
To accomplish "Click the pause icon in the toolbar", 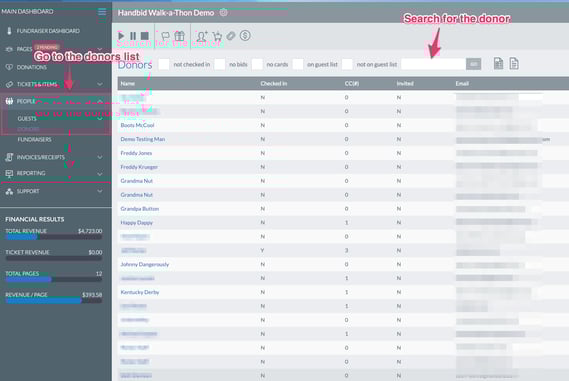I will 133,36.
